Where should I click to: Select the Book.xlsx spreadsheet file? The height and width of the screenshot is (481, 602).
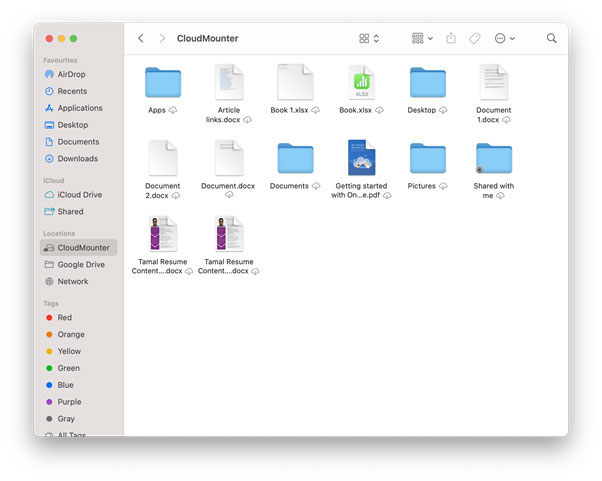tap(361, 84)
